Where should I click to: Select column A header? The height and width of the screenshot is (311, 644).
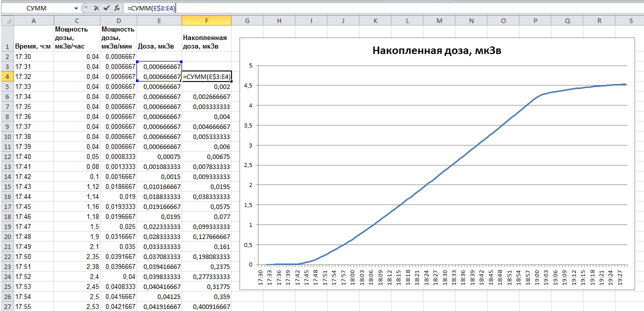[x=33, y=20]
